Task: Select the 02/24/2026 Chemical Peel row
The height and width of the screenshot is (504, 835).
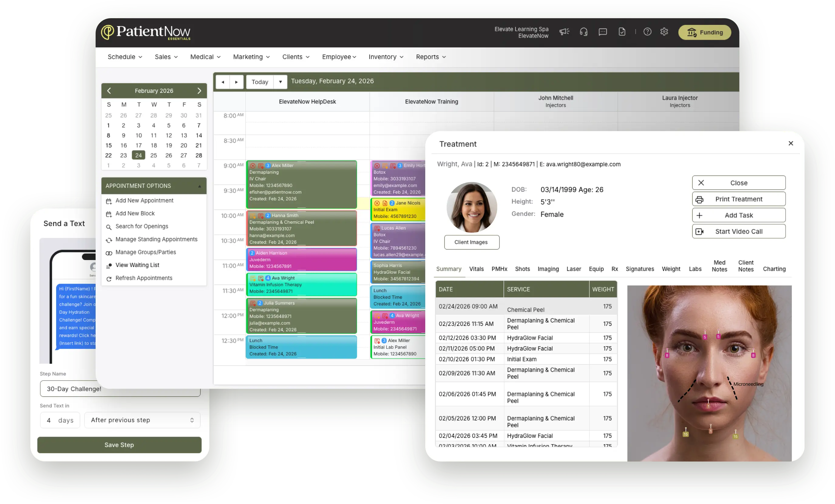Action: (x=526, y=306)
